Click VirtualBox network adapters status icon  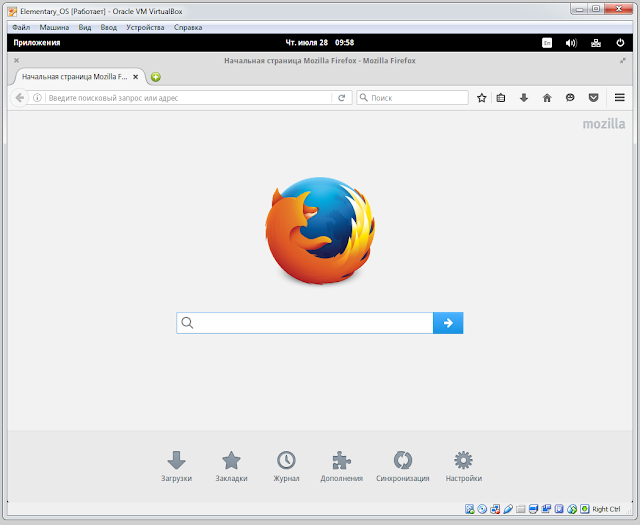point(495,509)
